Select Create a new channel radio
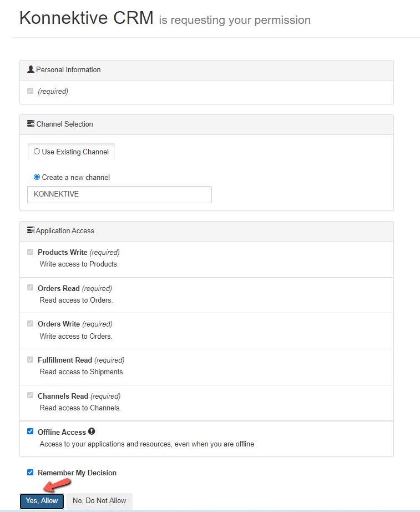 pos(37,177)
